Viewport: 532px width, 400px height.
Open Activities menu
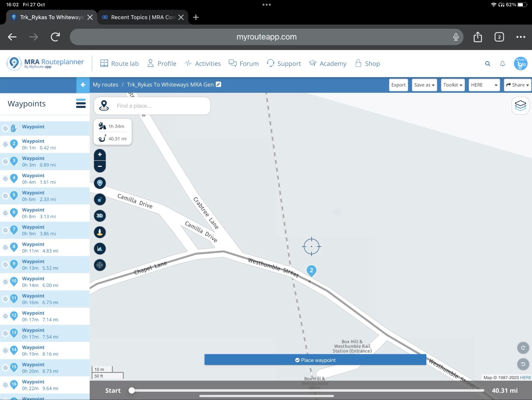[x=202, y=64]
